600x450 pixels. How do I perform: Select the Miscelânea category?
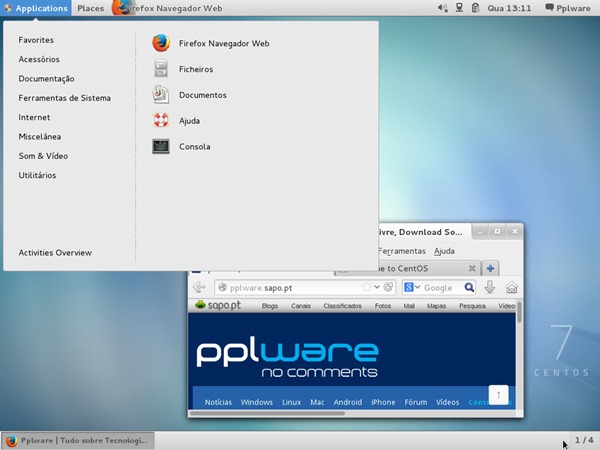tap(40, 137)
